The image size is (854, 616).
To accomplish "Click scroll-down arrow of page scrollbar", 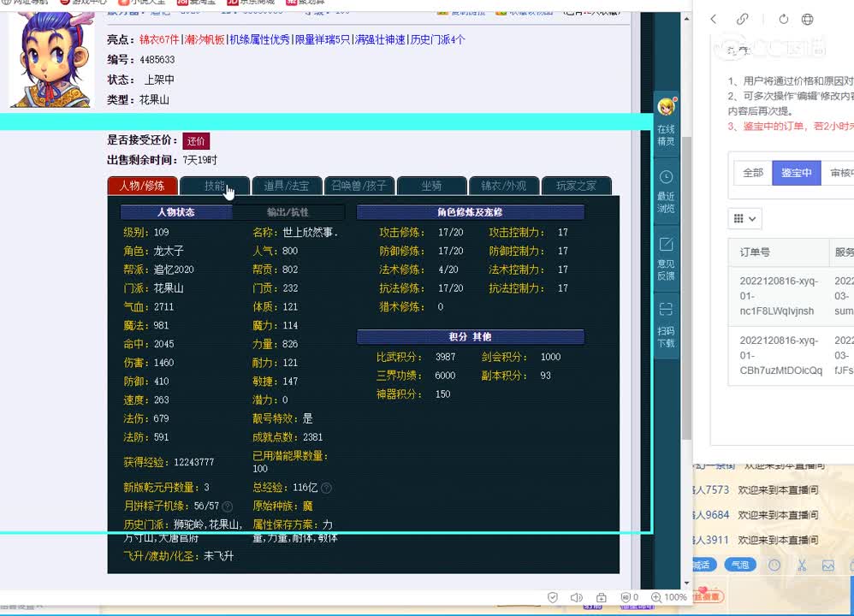I will click(686, 583).
